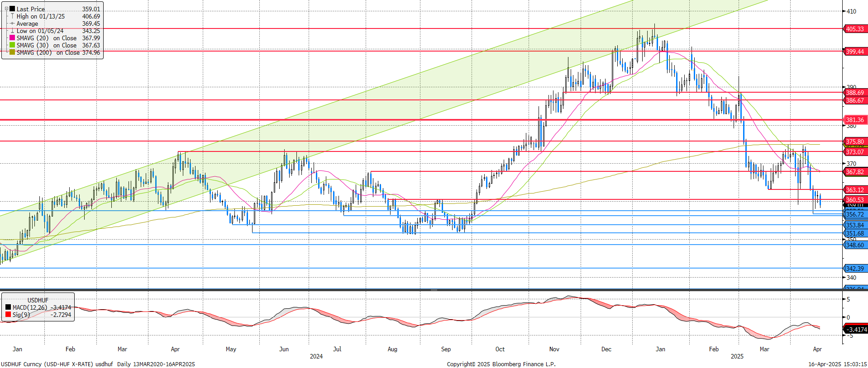The width and height of the screenshot is (868, 368).
Task: Click the green SMAVG (30) swatch
Action: (12, 45)
